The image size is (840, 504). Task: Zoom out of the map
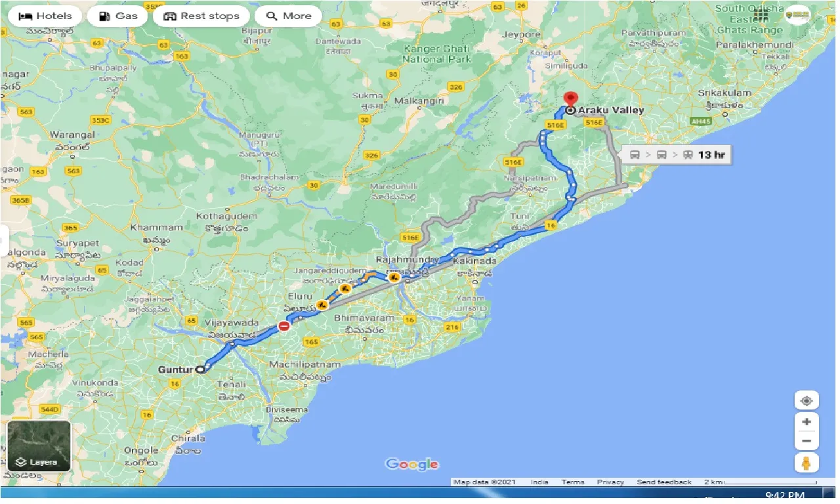pos(807,440)
